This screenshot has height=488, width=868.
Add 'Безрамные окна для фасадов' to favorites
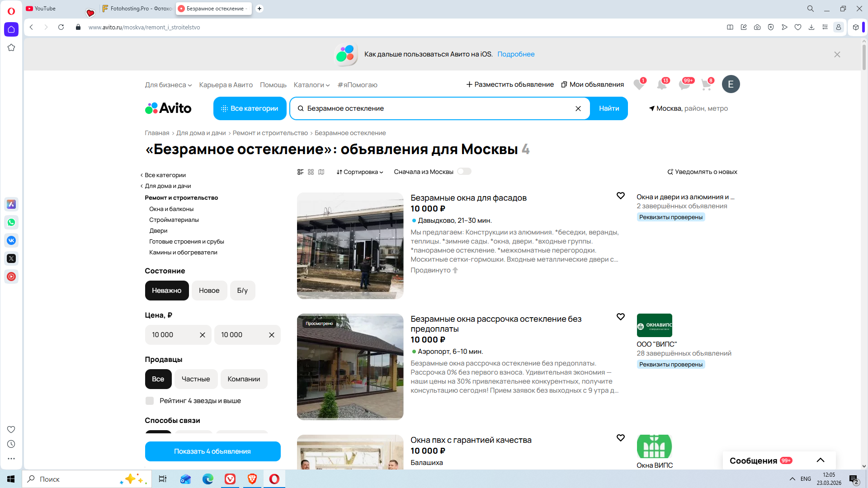coord(620,196)
